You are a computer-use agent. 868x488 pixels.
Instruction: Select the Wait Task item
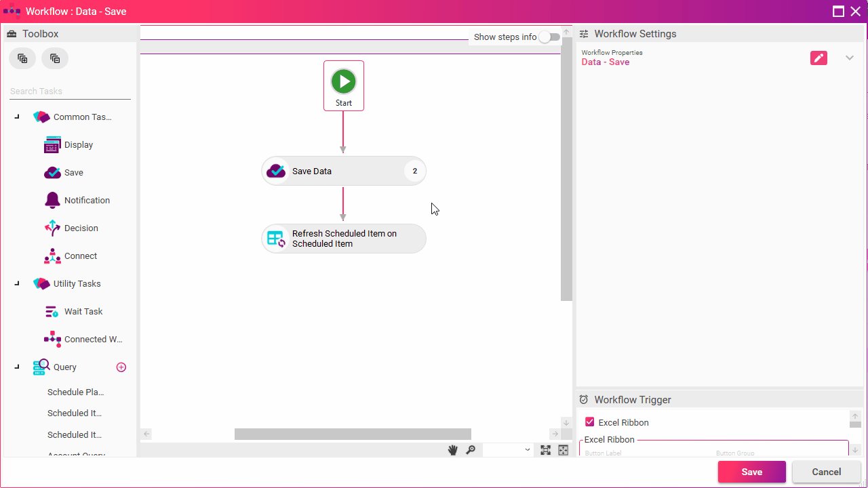point(83,312)
